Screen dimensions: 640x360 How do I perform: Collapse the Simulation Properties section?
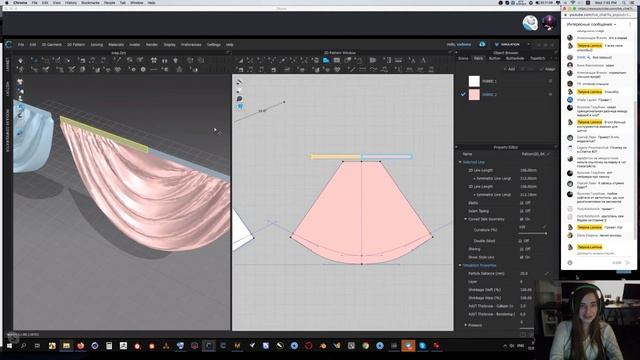[460, 265]
